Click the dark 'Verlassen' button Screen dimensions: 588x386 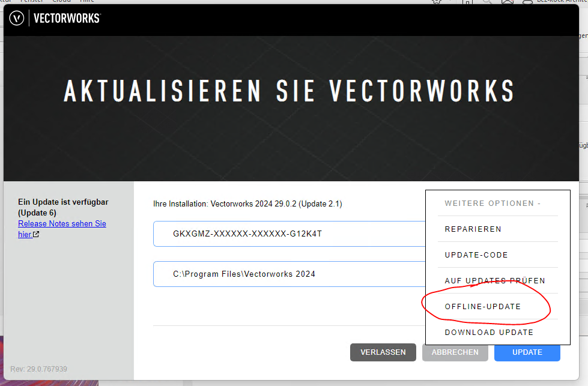click(x=383, y=352)
